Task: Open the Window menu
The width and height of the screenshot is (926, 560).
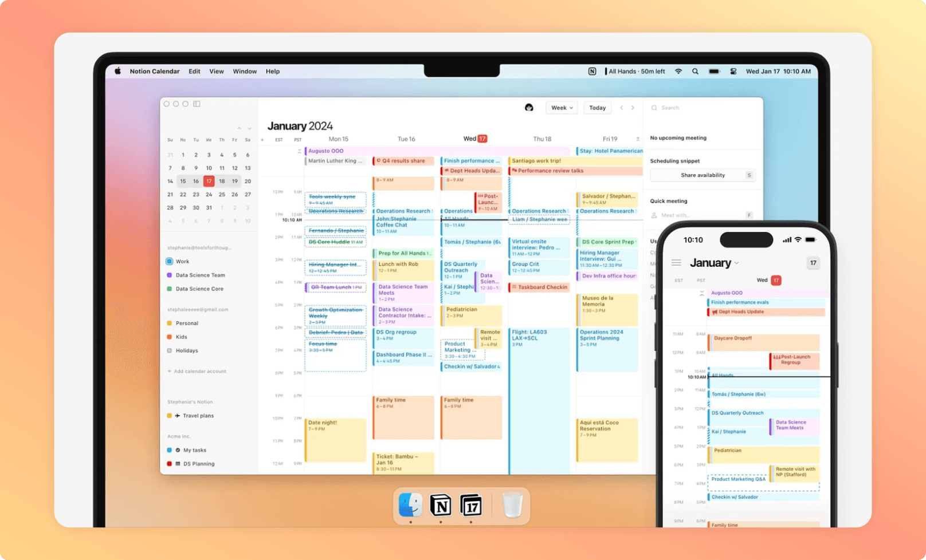Action: coord(245,72)
